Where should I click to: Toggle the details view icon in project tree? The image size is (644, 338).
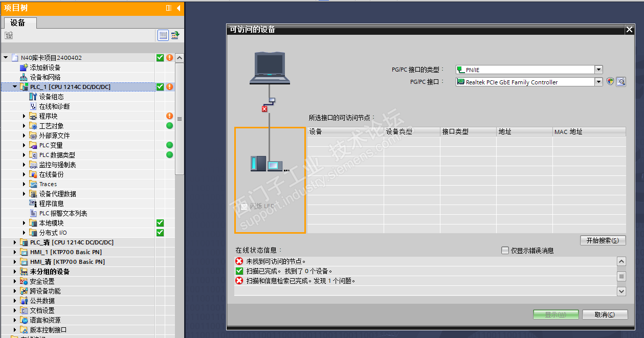tap(163, 35)
